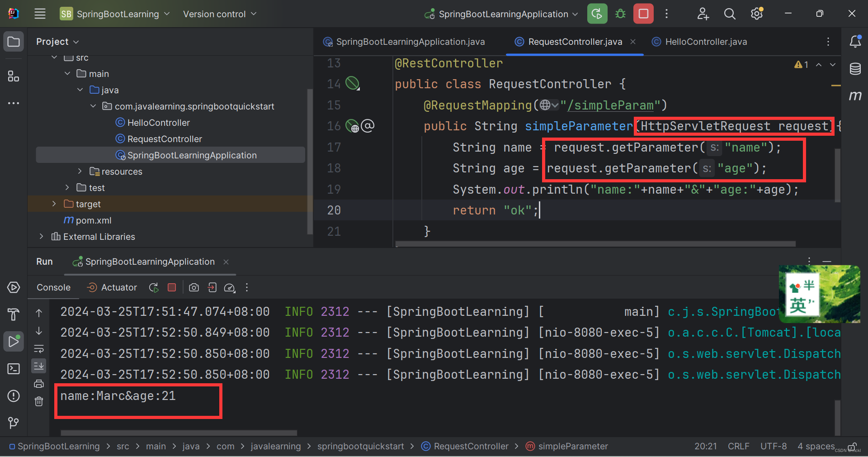Rerun SpringBootLearningApplication from top toolbar
Image resolution: width=868 pixels, height=457 pixels.
[x=597, y=14]
